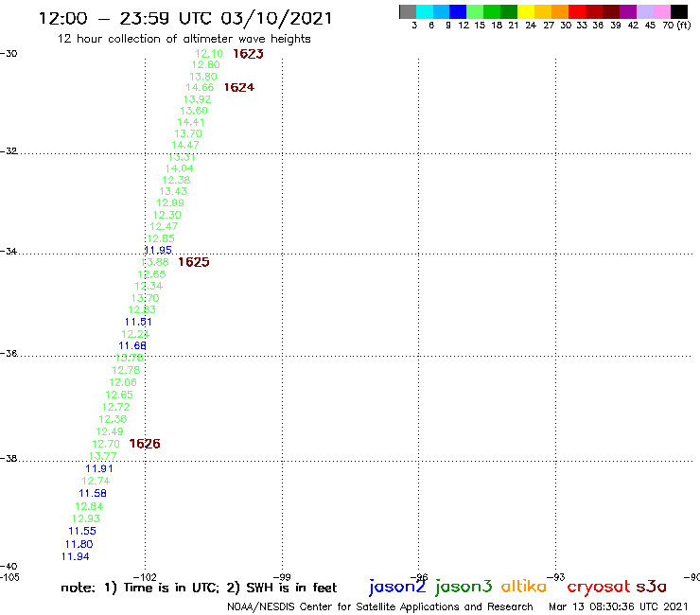The width and height of the screenshot is (700, 615).
Task: Click the cyan legend color swatch
Action: click(425, 11)
